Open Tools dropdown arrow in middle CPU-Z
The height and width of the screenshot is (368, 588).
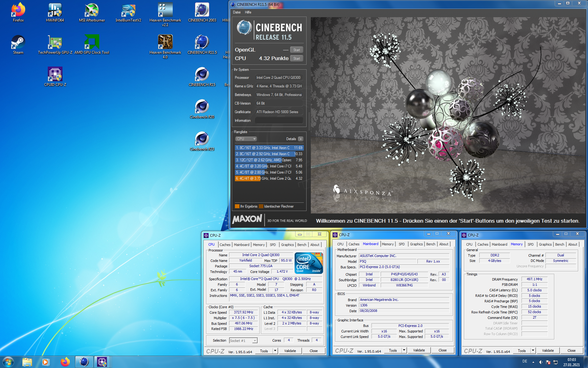(x=404, y=350)
